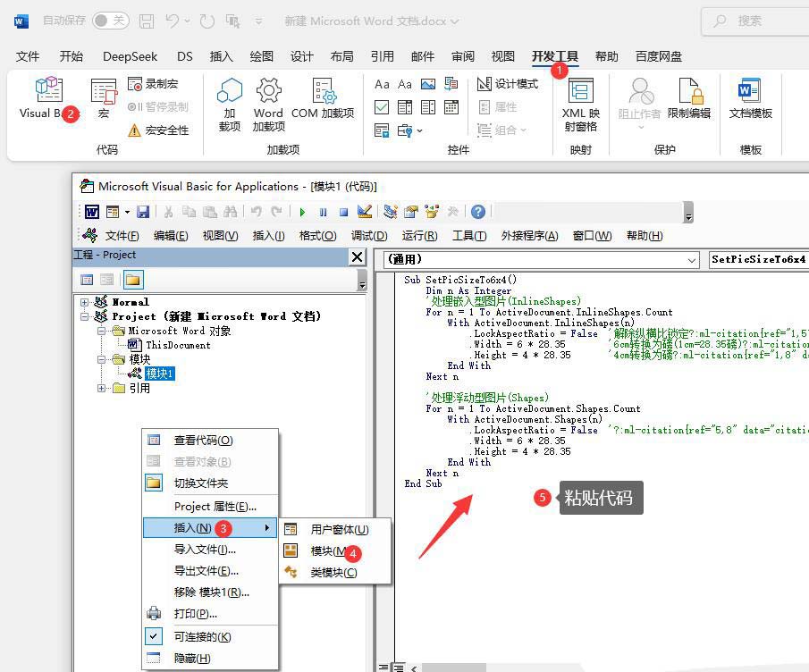Click View Microsoft Word icon in VBA toolbar
This screenshot has height=672, width=809.
[x=92, y=212]
